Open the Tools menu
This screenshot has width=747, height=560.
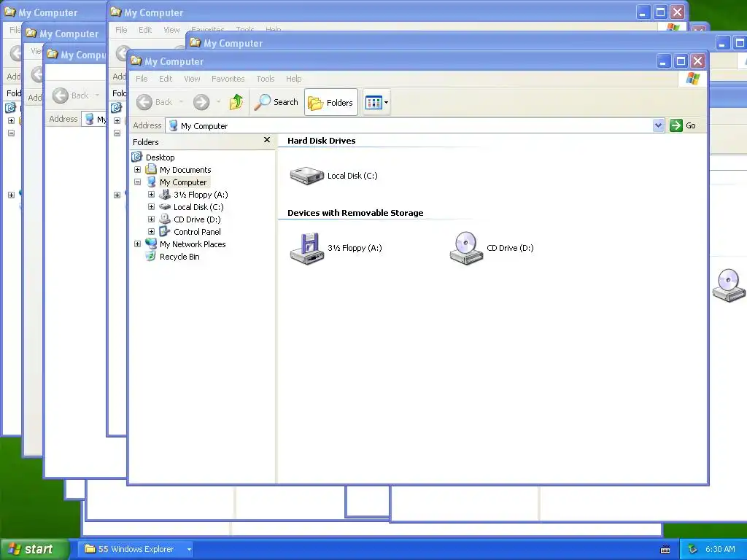click(x=266, y=79)
